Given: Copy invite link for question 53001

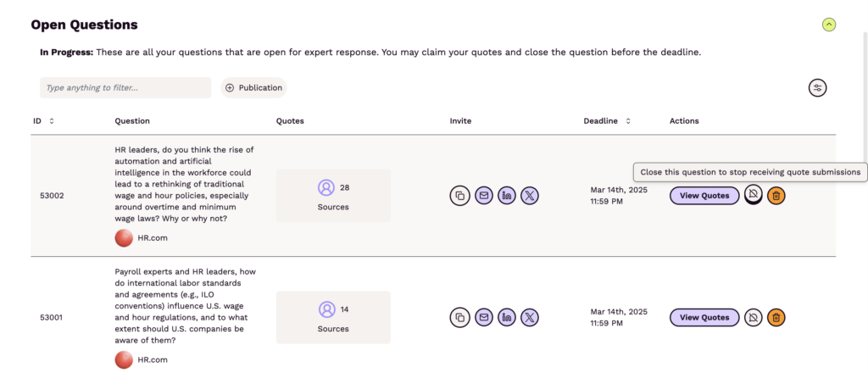Looking at the screenshot, I should pos(459,318).
